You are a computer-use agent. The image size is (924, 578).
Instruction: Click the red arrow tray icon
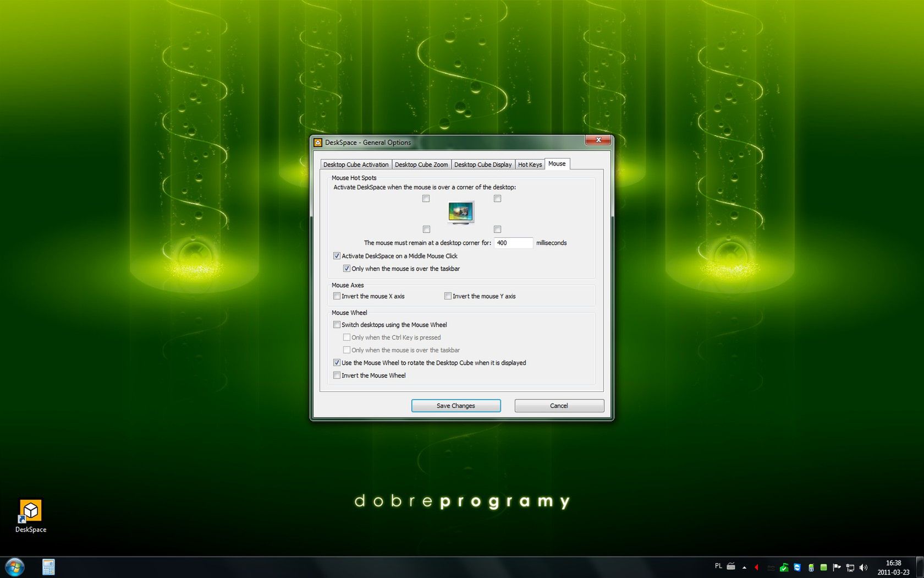coord(757,567)
